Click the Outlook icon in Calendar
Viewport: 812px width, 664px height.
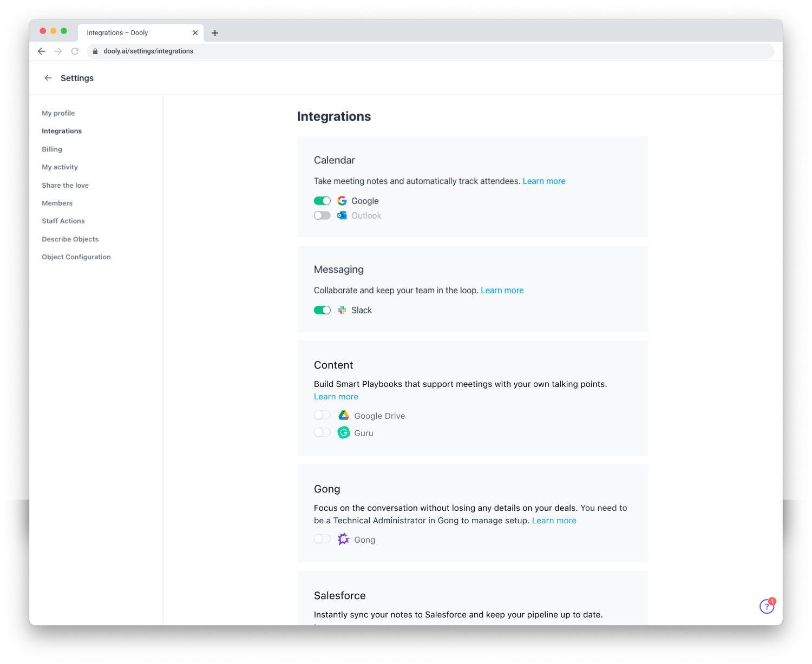coord(342,215)
